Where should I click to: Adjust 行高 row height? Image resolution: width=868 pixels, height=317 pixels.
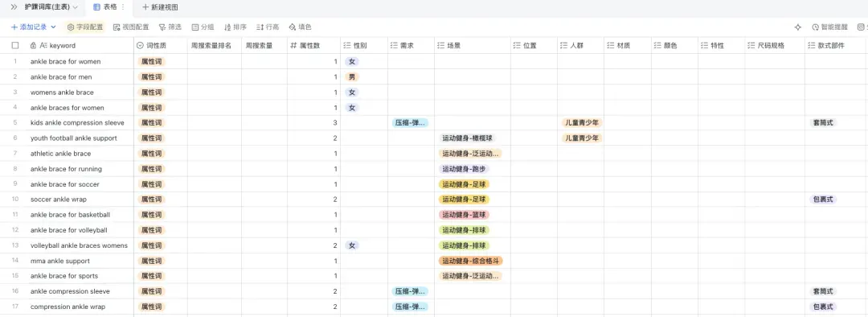(x=268, y=27)
